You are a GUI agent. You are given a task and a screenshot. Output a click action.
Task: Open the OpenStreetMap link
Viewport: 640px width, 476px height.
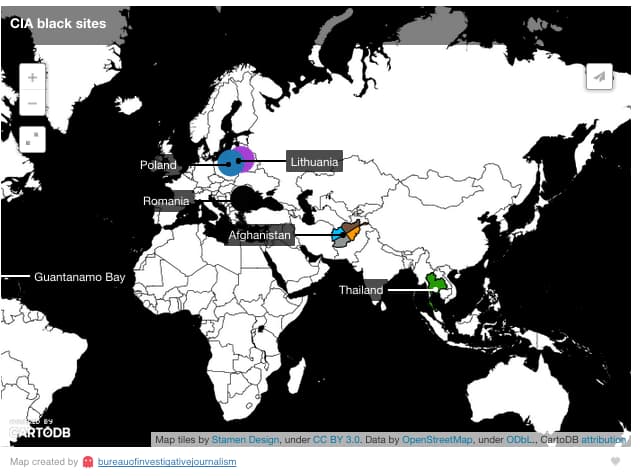pyautogui.click(x=437, y=440)
